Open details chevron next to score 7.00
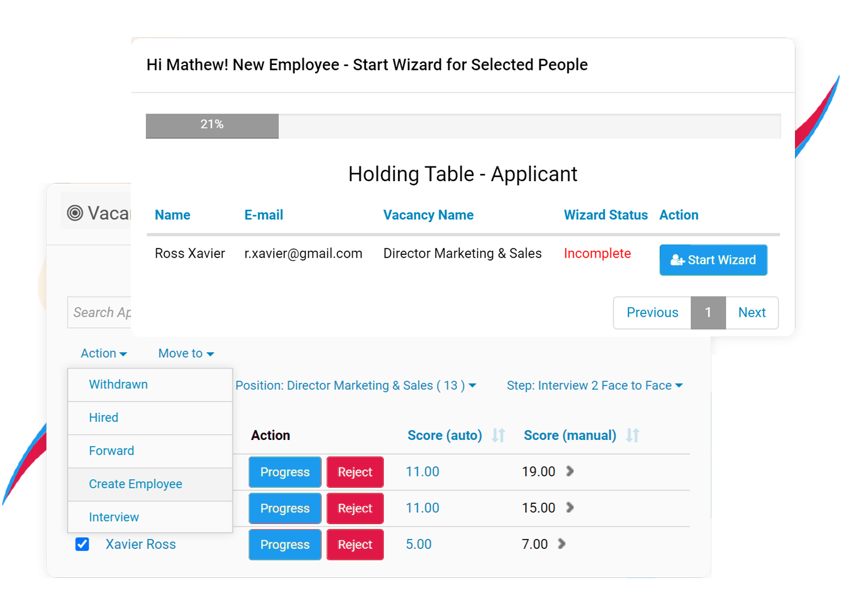Screen dimensions: 844x616 coord(562,544)
